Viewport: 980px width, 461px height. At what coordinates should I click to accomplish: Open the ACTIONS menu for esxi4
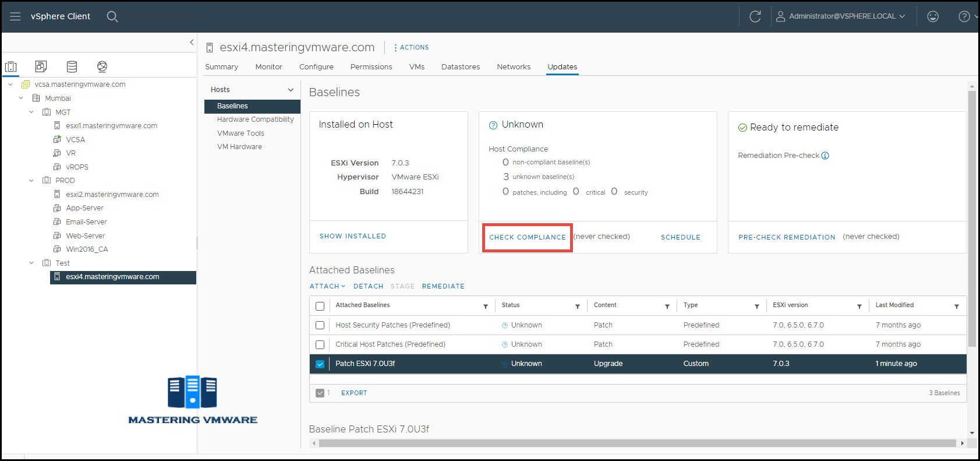coord(412,48)
